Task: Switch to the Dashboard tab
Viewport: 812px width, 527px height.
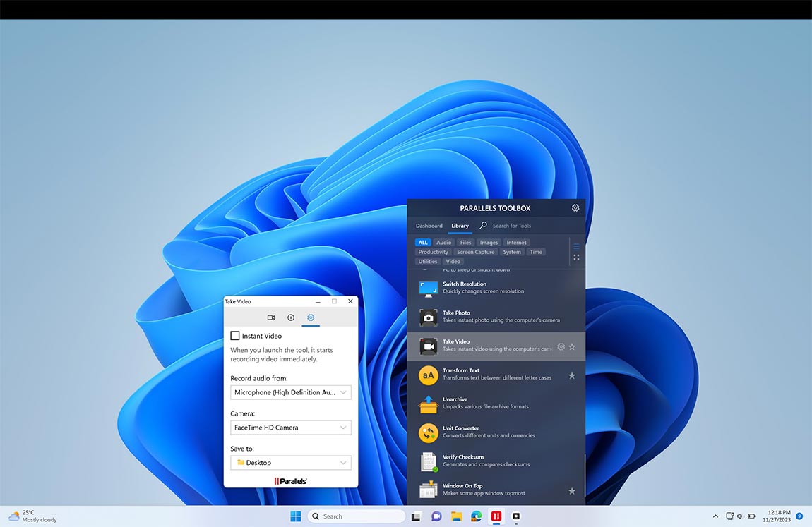Action: point(429,226)
